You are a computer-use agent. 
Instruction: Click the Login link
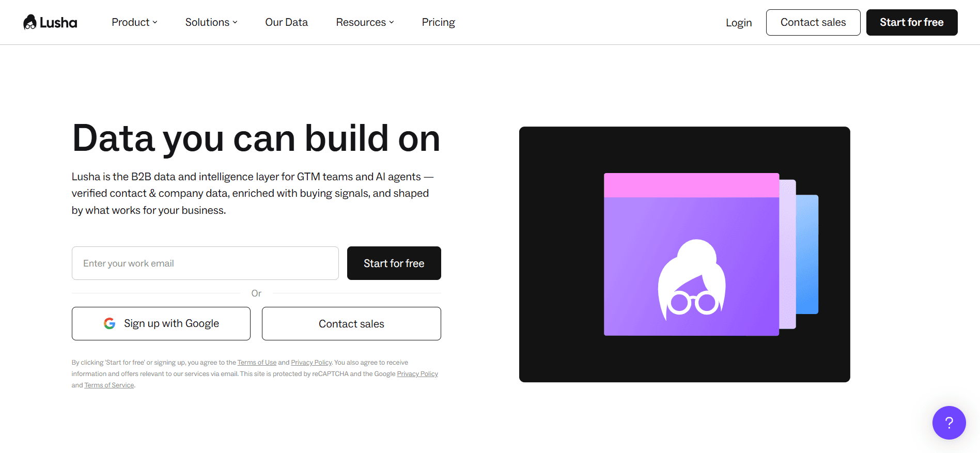(739, 23)
